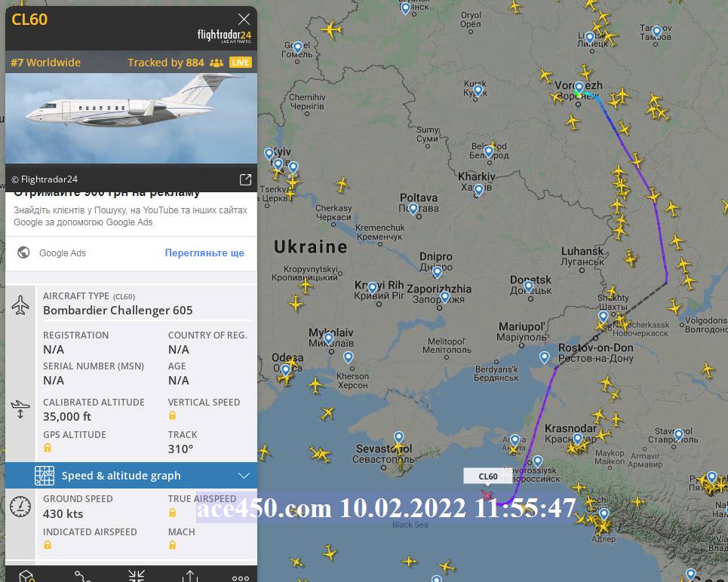Click the Bombardier Challenger aircraft photo
728x582 pixels.
pyautogui.click(x=131, y=118)
